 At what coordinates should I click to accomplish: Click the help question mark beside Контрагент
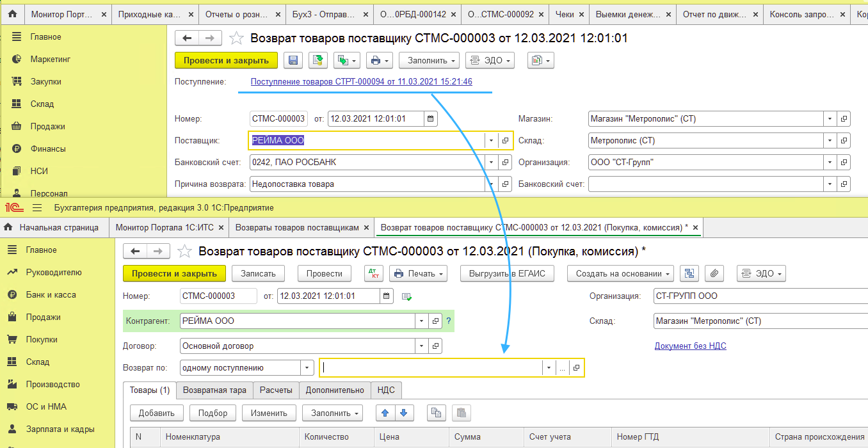coord(449,321)
